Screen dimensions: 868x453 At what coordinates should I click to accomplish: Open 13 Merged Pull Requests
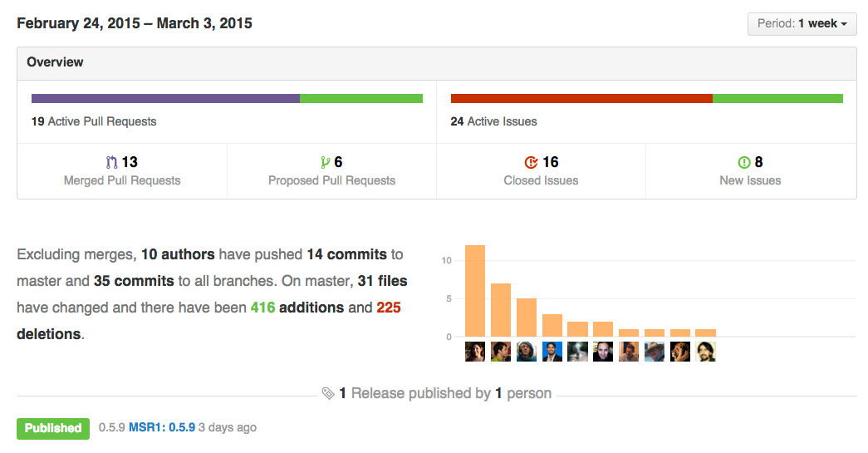pyautogui.click(x=122, y=170)
